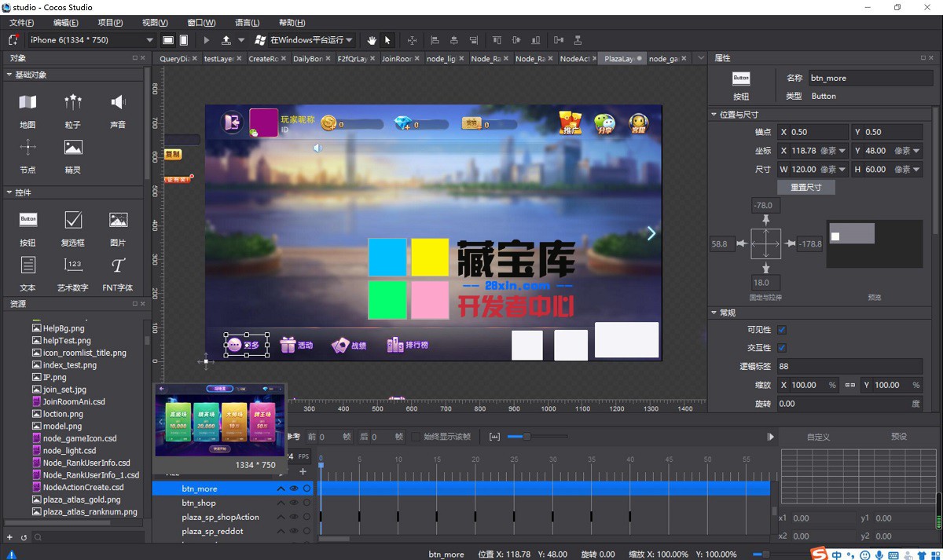Click the publish/export icon in toolbar
The height and width of the screenshot is (560, 943).
click(226, 39)
